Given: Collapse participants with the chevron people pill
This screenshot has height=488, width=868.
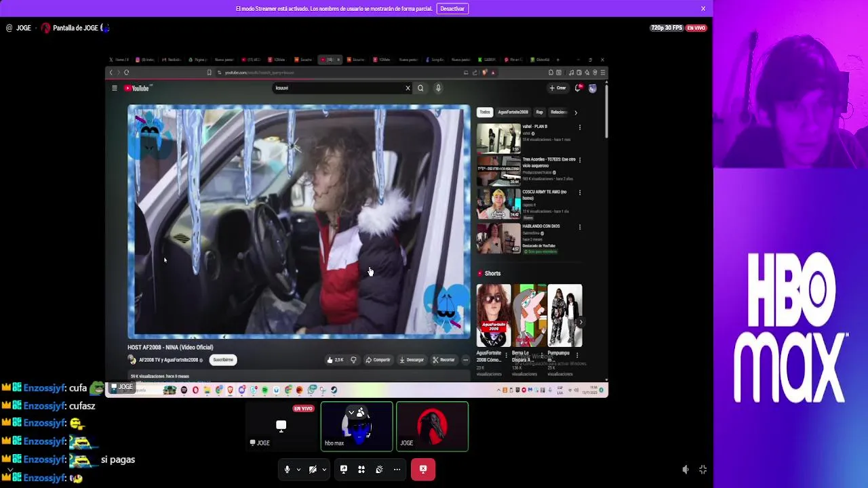Looking at the screenshot, I should click(x=357, y=412).
